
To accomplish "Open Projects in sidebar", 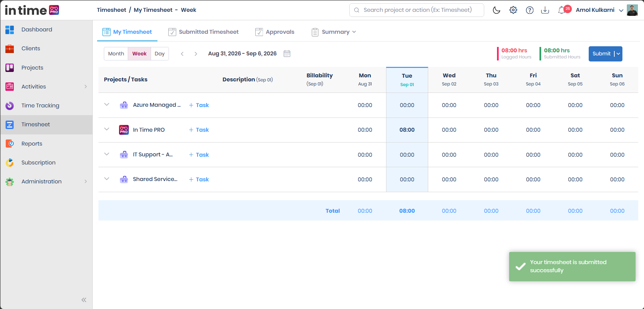I will pyautogui.click(x=47, y=68).
